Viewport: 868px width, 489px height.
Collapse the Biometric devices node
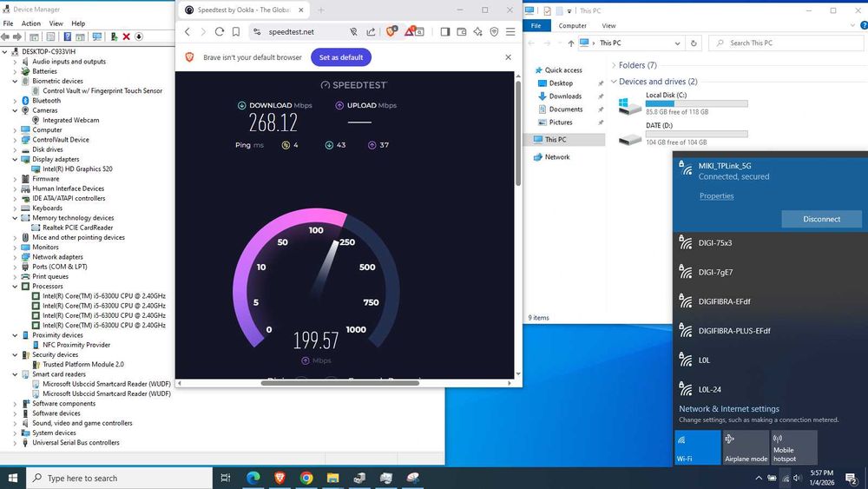pos(15,81)
